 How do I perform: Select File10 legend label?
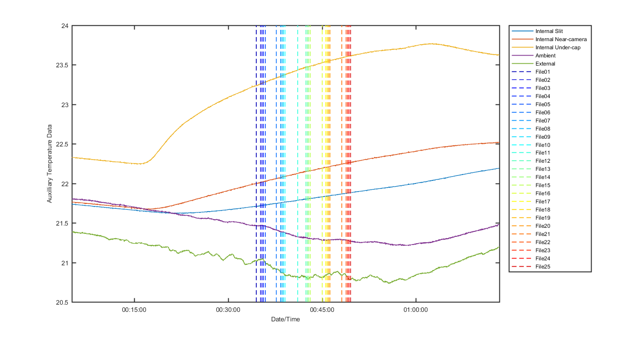pyautogui.click(x=543, y=145)
